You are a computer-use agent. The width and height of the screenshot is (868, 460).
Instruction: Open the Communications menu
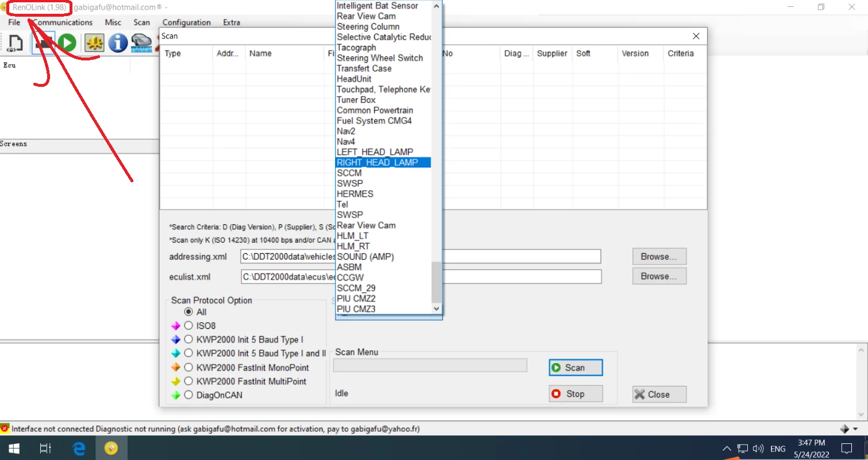[63, 22]
